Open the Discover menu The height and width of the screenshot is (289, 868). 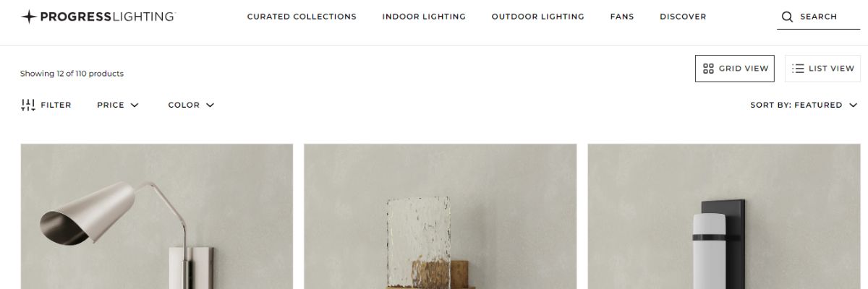click(x=683, y=17)
